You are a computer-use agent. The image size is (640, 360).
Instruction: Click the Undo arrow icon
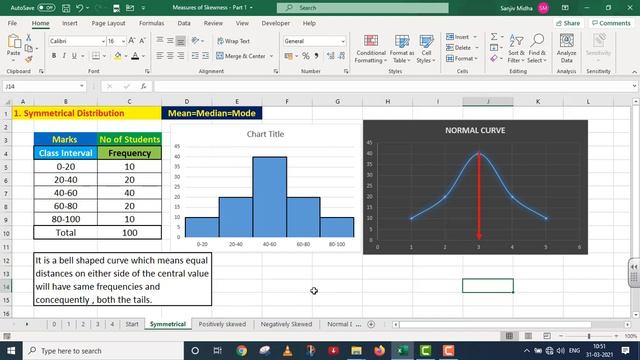(x=80, y=8)
